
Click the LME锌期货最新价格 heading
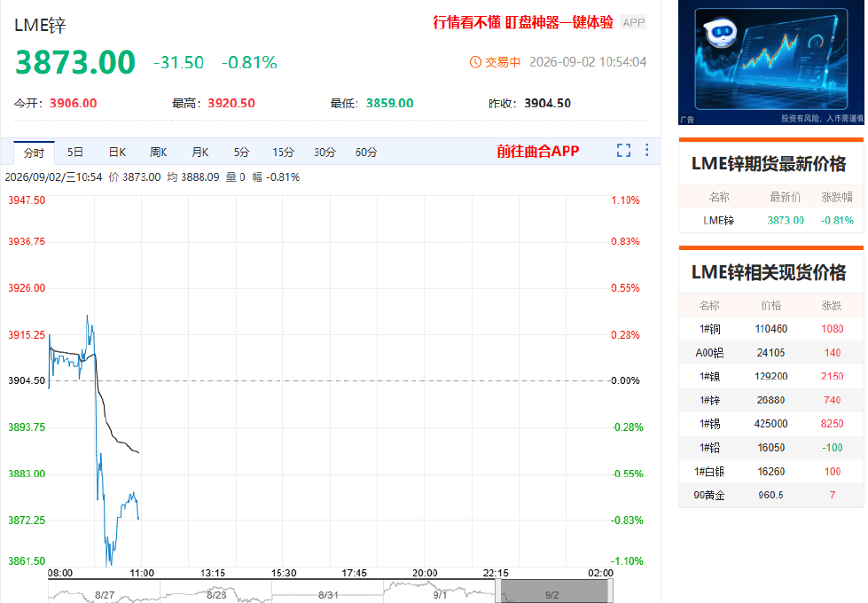coord(769,164)
